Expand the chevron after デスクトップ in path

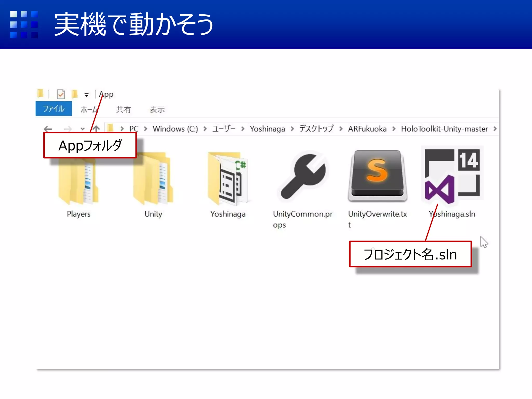341,129
